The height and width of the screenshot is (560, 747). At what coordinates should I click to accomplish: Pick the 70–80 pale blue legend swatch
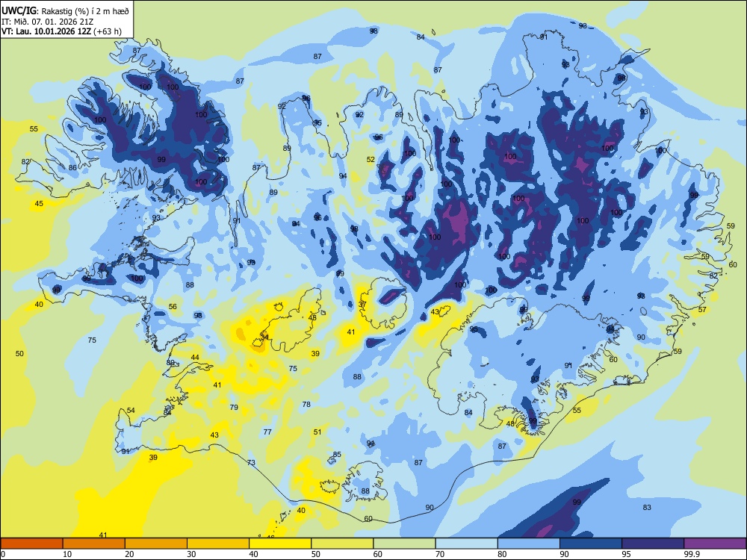click(x=466, y=544)
